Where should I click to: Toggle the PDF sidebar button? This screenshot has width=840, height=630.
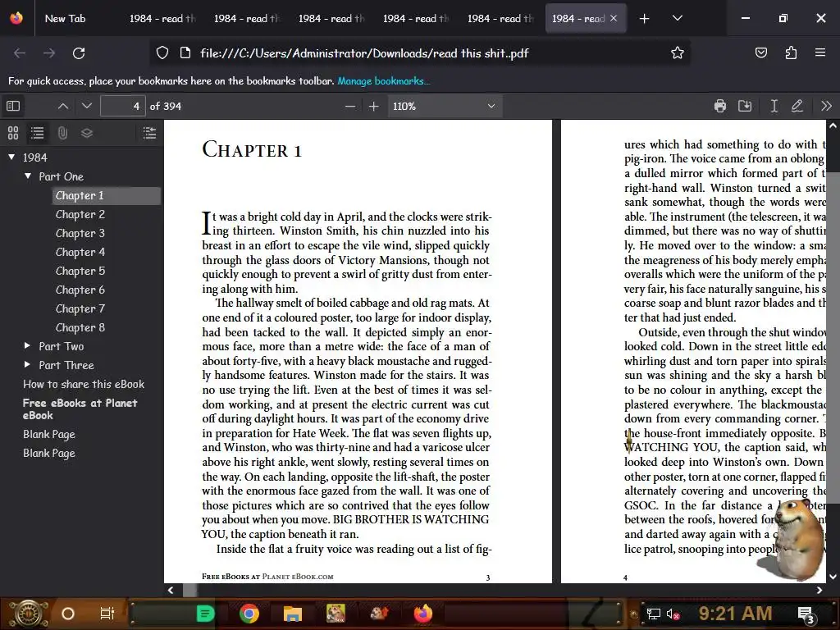point(13,106)
